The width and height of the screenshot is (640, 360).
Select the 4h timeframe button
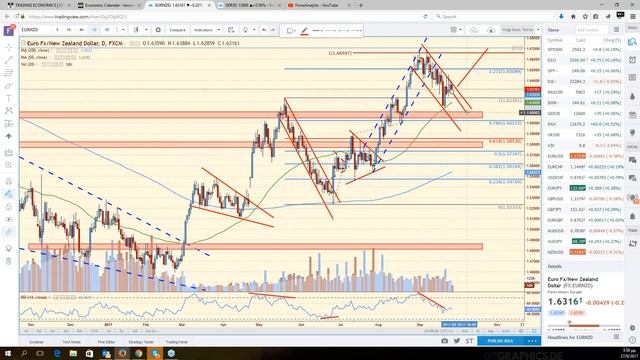(81, 30)
